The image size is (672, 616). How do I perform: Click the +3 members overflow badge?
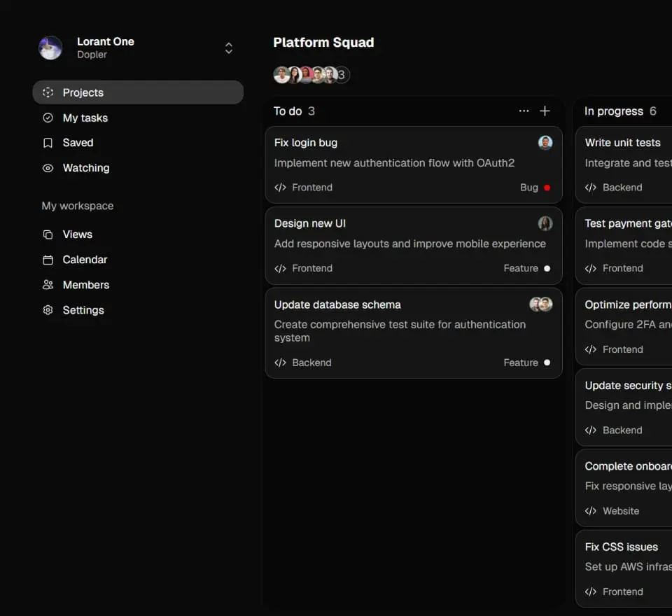342,75
